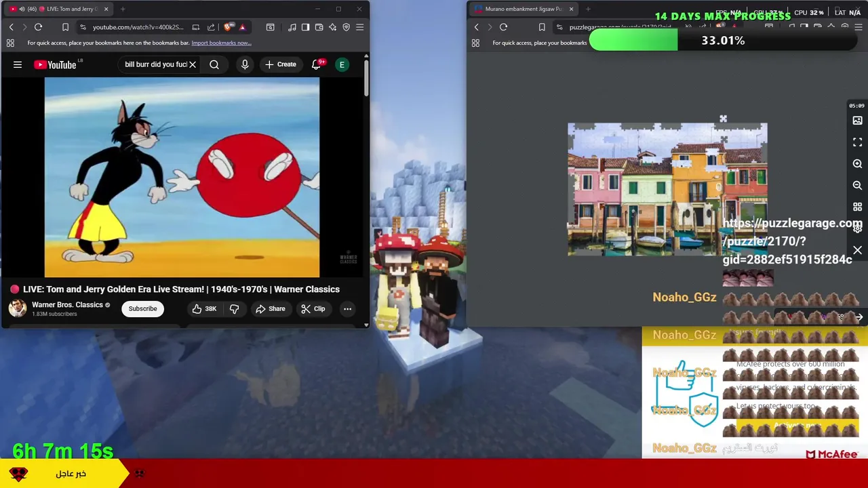Open apps grid in puzzle bookmarks bar
Screen dimensions: 868x488
click(x=475, y=43)
